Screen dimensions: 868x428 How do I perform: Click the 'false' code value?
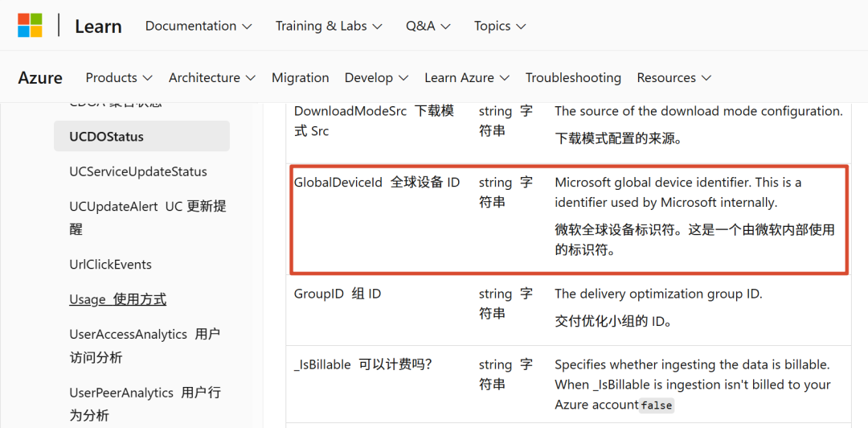[x=657, y=405]
